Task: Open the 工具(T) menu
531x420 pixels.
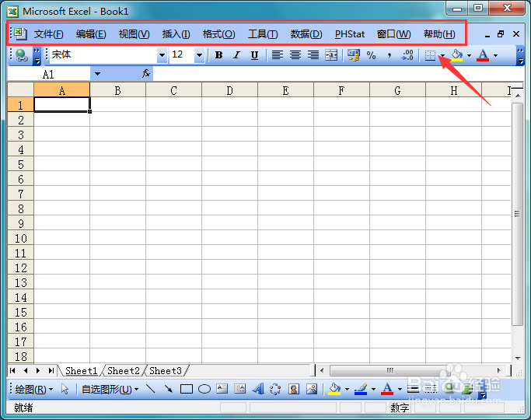Action: click(263, 34)
